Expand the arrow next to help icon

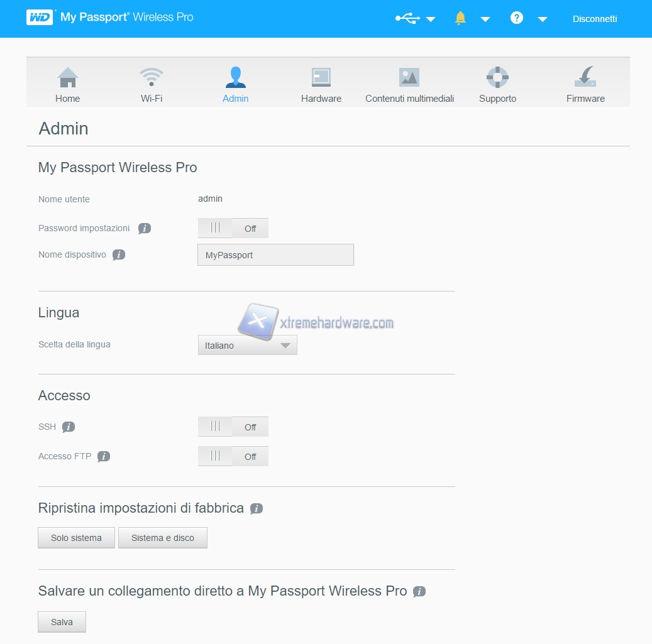543,19
